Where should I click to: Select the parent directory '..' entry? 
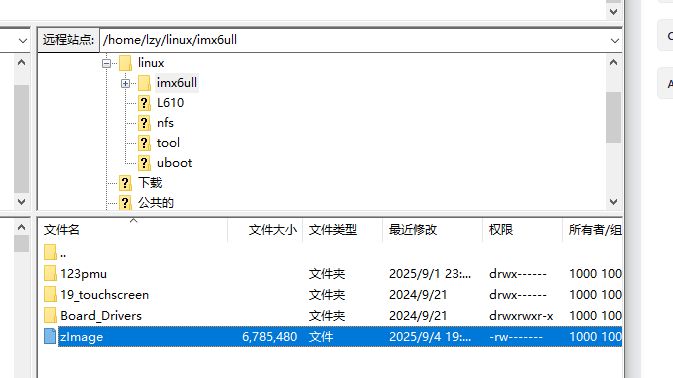coord(330,253)
